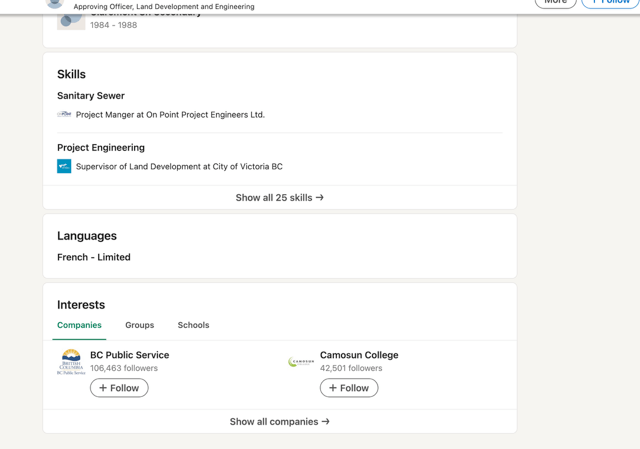Open BC Public Service company name link
640x449 pixels.
pyautogui.click(x=129, y=355)
